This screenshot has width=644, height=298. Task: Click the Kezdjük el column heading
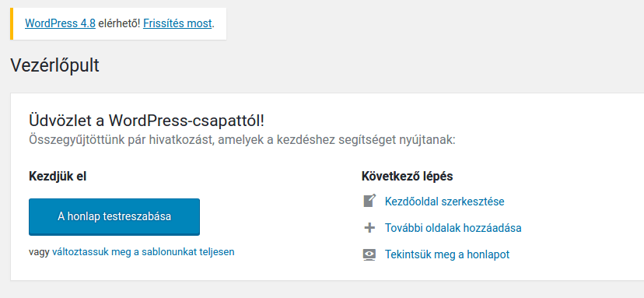point(58,177)
